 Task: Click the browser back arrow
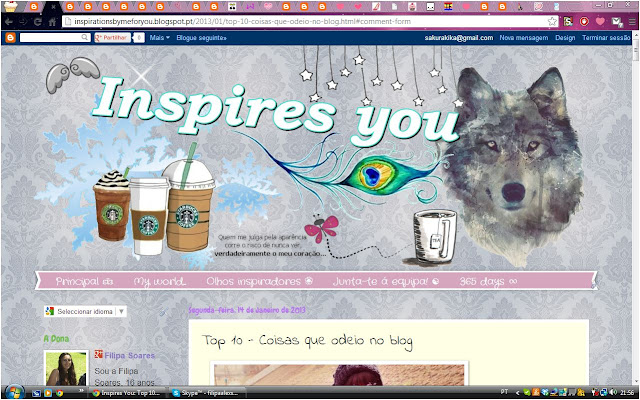tap(9, 22)
